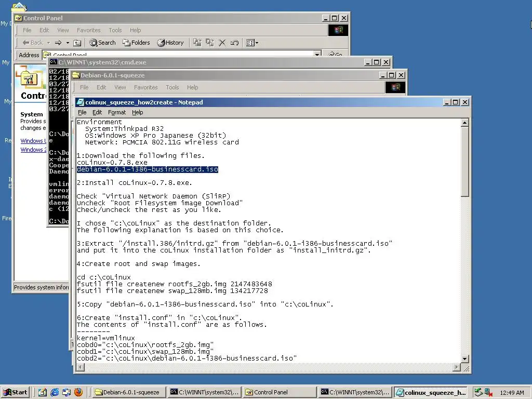The image size is (532, 399).
Task: Open Help menu in Control Panel window
Action: point(135,30)
